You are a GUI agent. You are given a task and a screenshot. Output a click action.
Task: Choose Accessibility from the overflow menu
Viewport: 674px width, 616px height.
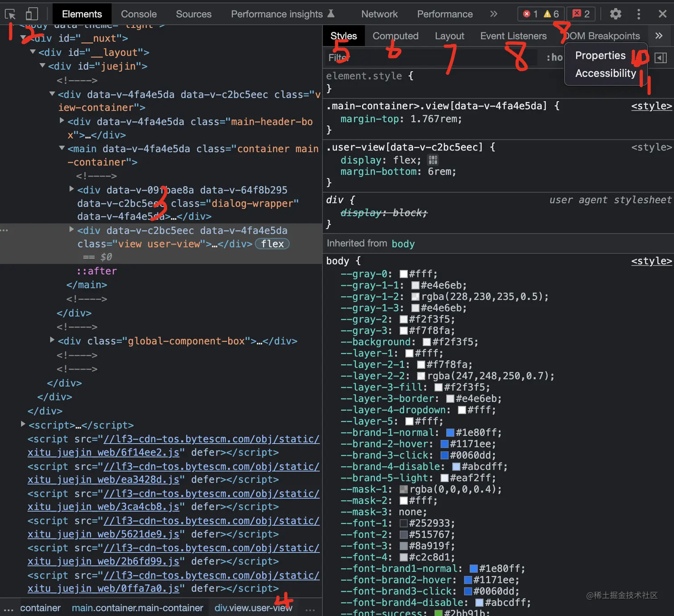[x=605, y=73]
